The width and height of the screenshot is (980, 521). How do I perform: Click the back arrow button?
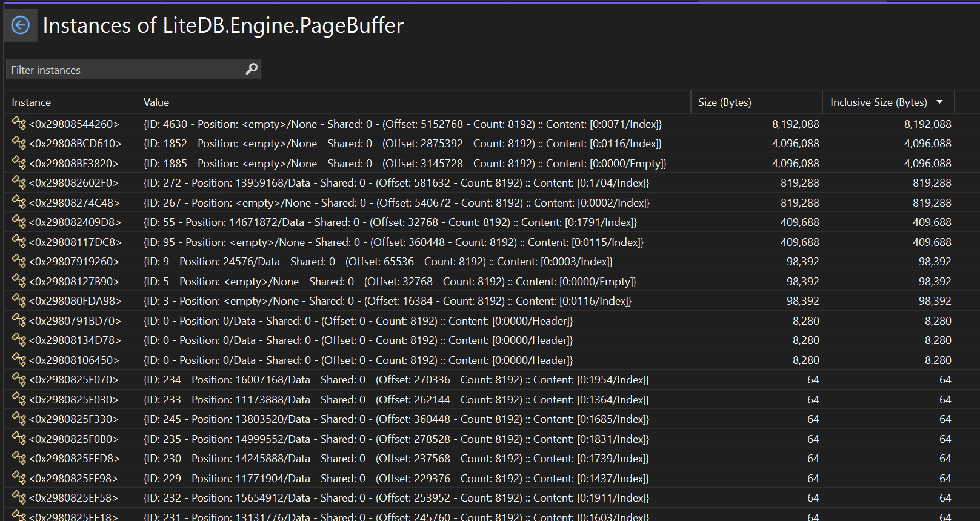[21, 25]
